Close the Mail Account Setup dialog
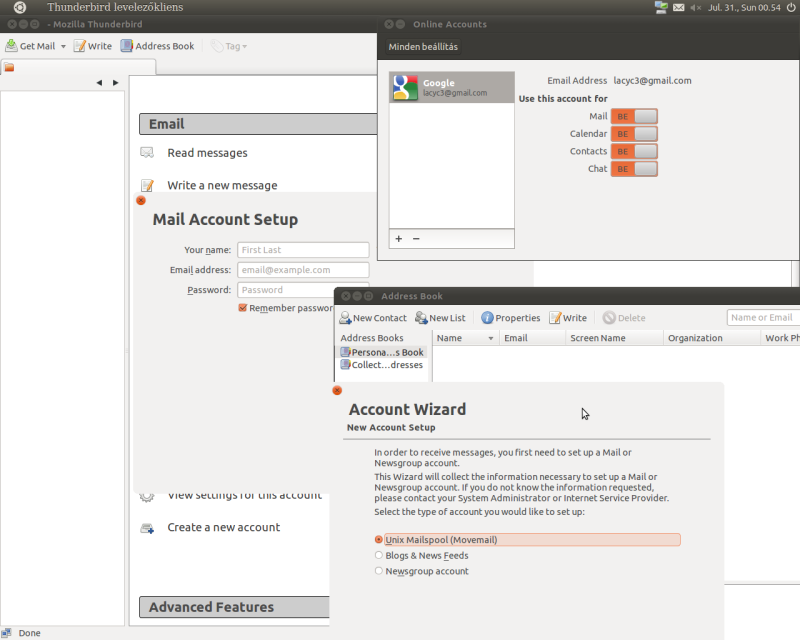800x640 pixels. pos(141,201)
